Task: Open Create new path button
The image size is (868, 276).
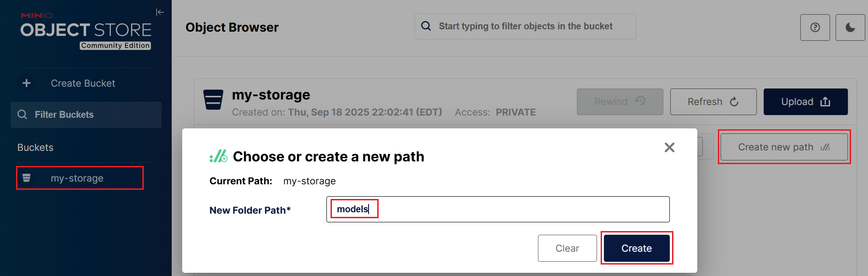Action: coord(784,147)
